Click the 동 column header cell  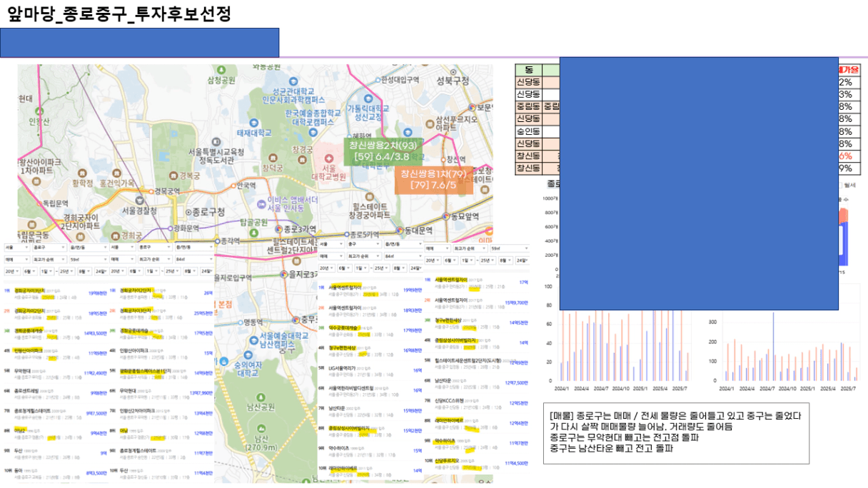(528, 69)
